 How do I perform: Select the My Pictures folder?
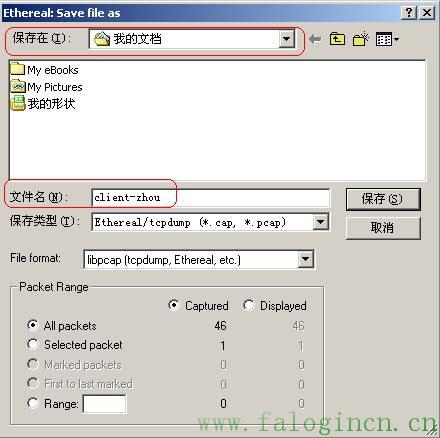click(46, 87)
